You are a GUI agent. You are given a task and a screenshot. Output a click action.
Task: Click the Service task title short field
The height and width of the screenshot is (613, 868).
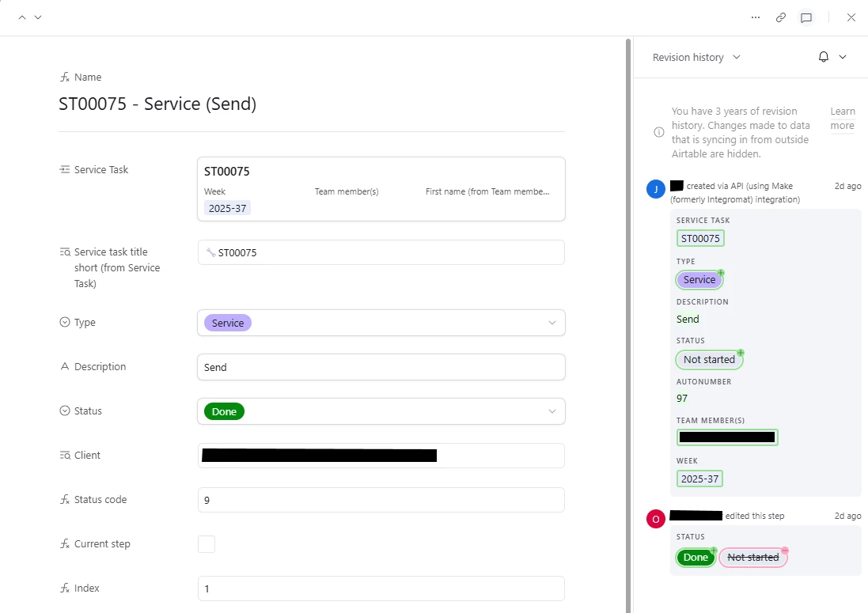(381, 252)
